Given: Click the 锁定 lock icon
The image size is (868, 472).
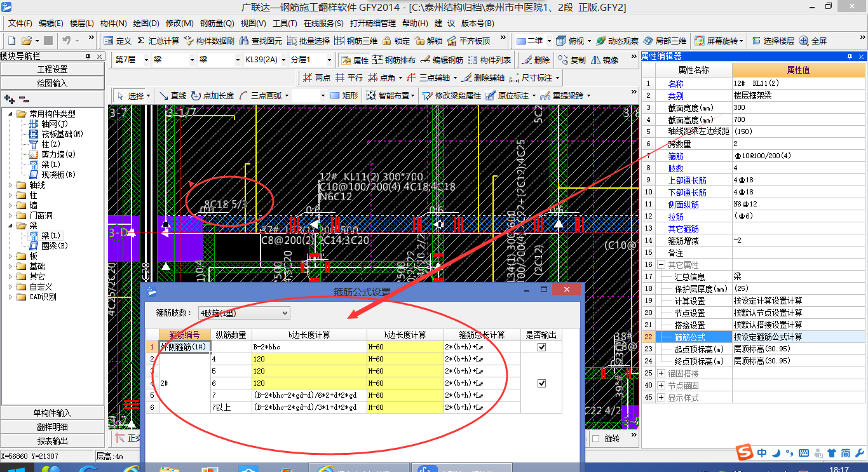Looking at the screenshot, I should pos(396,41).
